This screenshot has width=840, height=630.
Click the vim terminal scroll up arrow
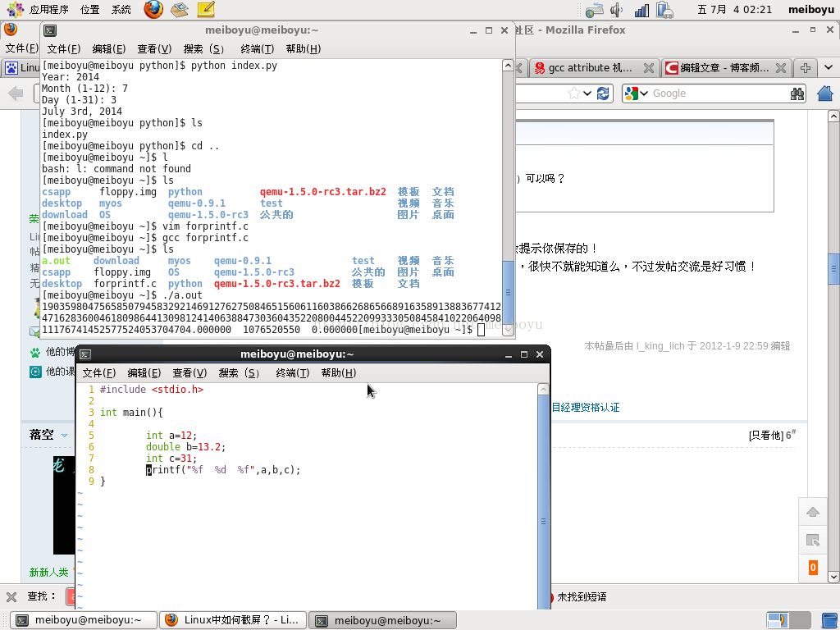click(543, 390)
